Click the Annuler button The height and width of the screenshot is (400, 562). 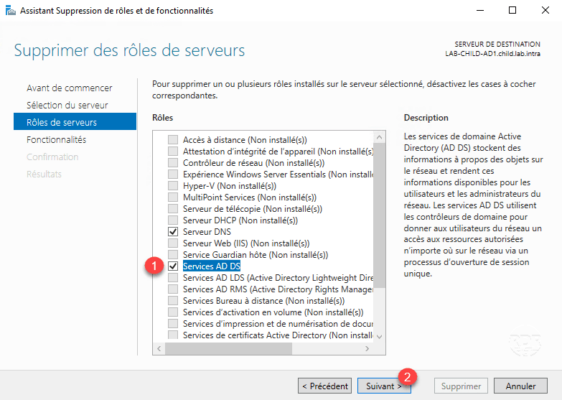[520, 386]
